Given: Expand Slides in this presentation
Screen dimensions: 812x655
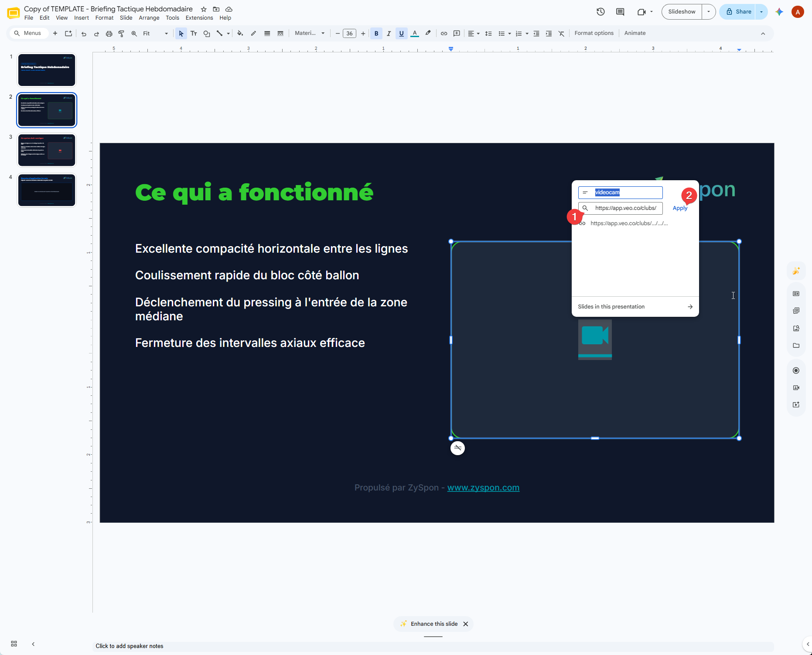Looking at the screenshot, I should click(x=635, y=307).
